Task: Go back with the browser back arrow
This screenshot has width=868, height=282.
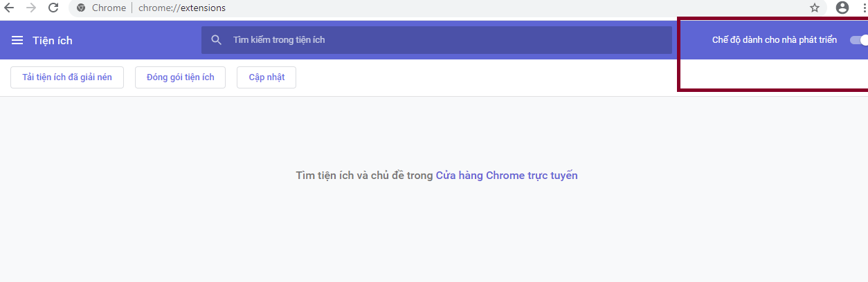Action: (9, 8)
